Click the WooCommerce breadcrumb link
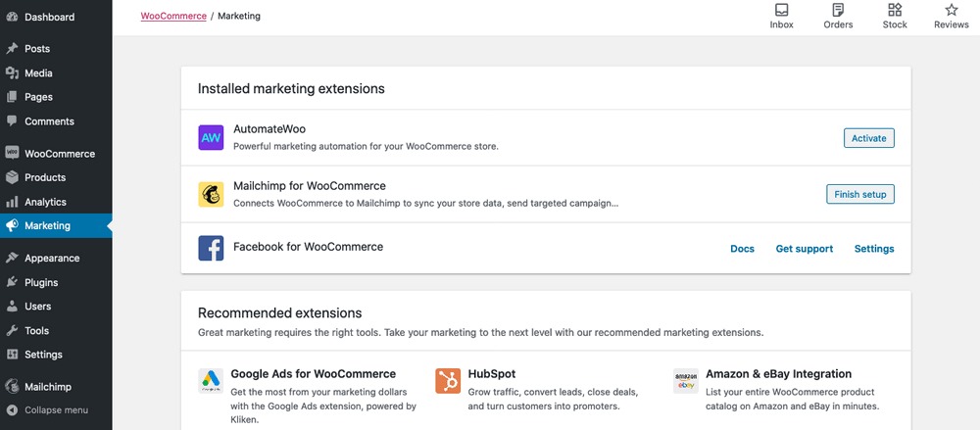 173,17
